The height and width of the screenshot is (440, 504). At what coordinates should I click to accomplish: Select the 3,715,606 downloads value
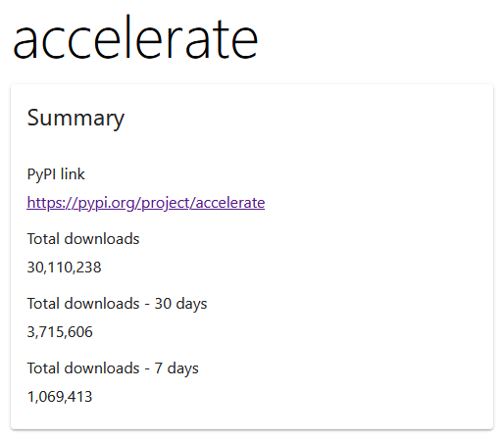(60, 332)
